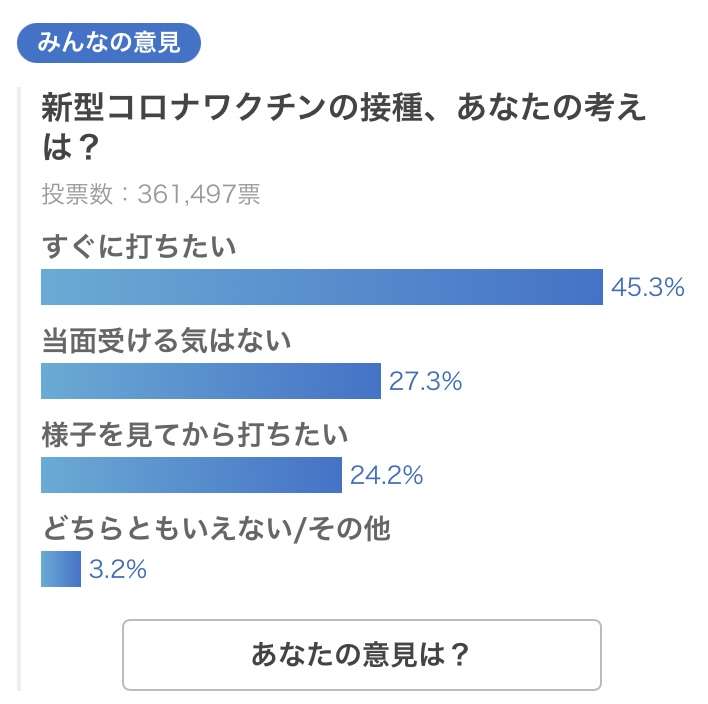This screenshot has width=708, height=704.
Task: Click the 3.2% percentage label
Action: (118, 569)
